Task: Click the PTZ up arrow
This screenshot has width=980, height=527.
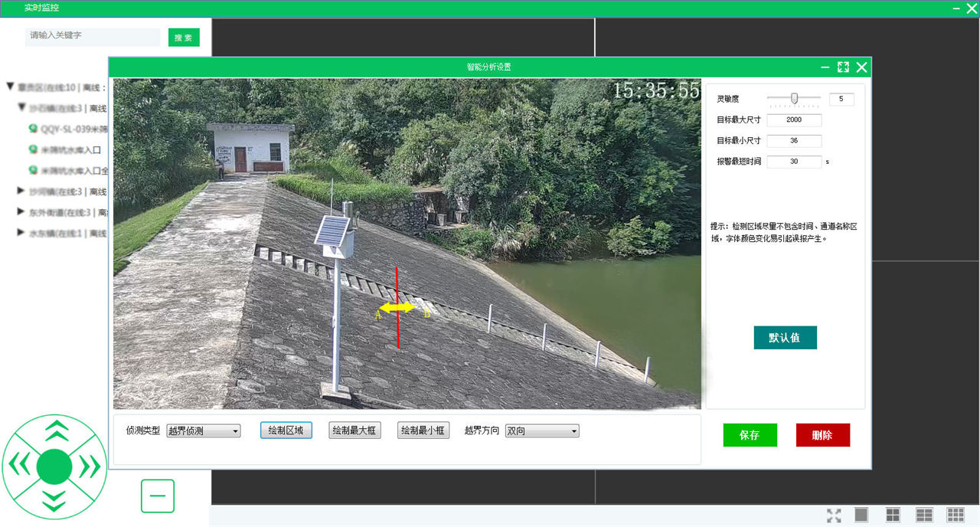Action: pos(54,430)
